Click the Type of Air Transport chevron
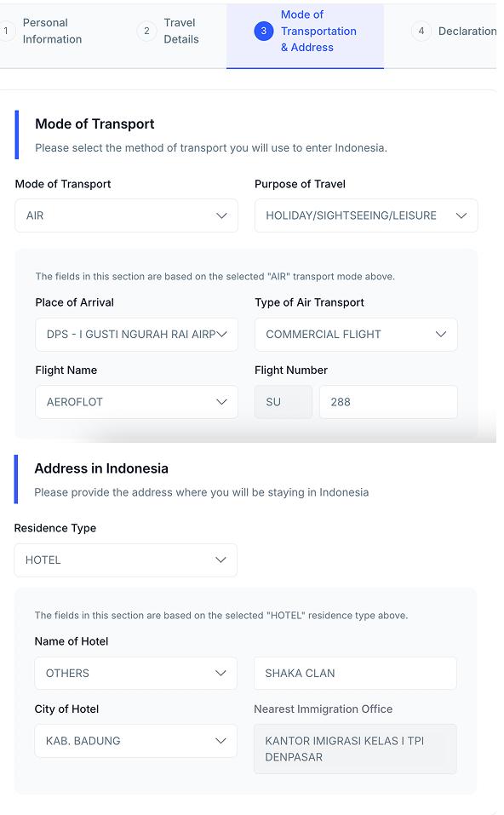The width and height of the screenshot is (504, 815). (x=441, y=334)
